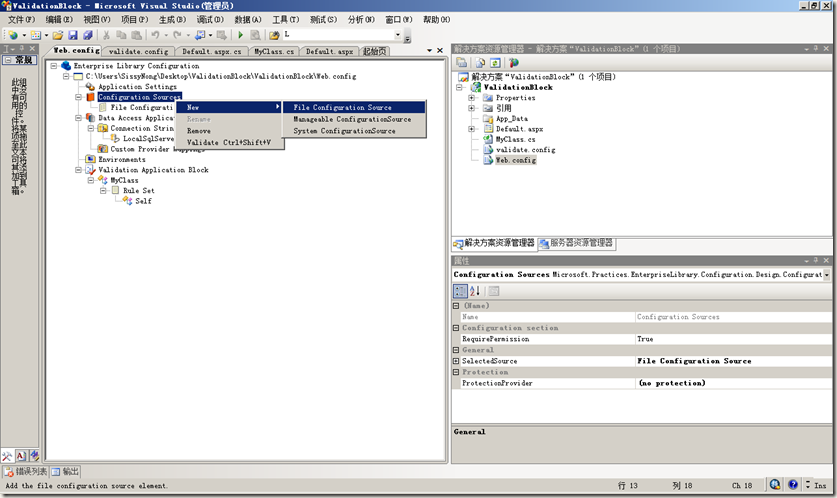Switch to the 起始页 start page tab

tap(374, 51)
